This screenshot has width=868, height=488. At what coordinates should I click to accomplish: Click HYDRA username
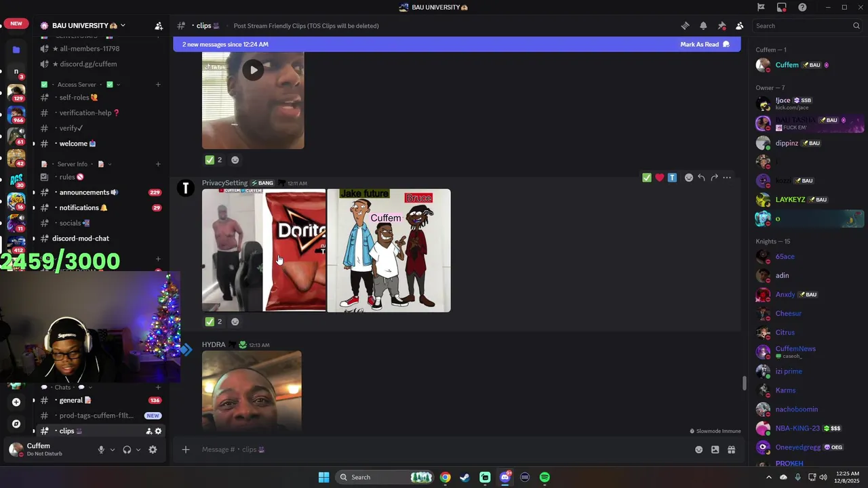(214, 345)
